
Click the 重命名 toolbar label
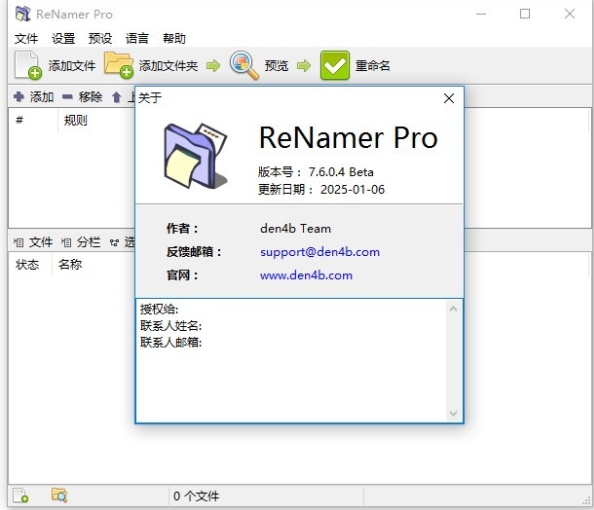(373, 66)
